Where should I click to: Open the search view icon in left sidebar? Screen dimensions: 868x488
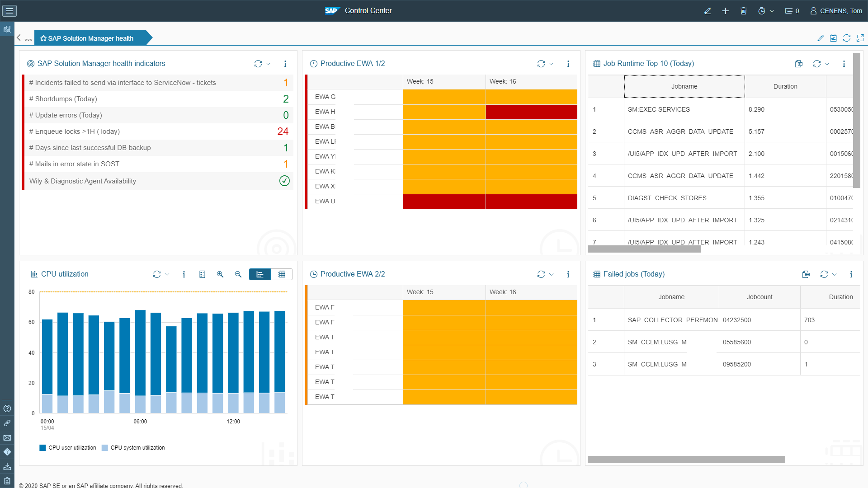coord(7,29)
